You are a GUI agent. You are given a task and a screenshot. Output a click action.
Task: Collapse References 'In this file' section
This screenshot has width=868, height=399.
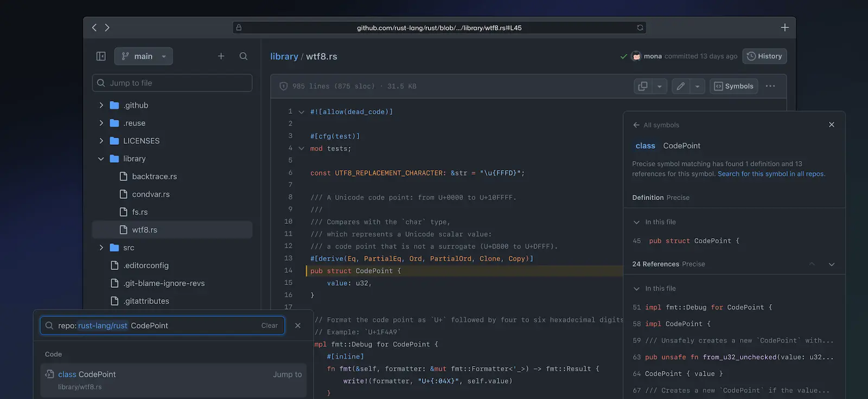(x=636, y=289)
